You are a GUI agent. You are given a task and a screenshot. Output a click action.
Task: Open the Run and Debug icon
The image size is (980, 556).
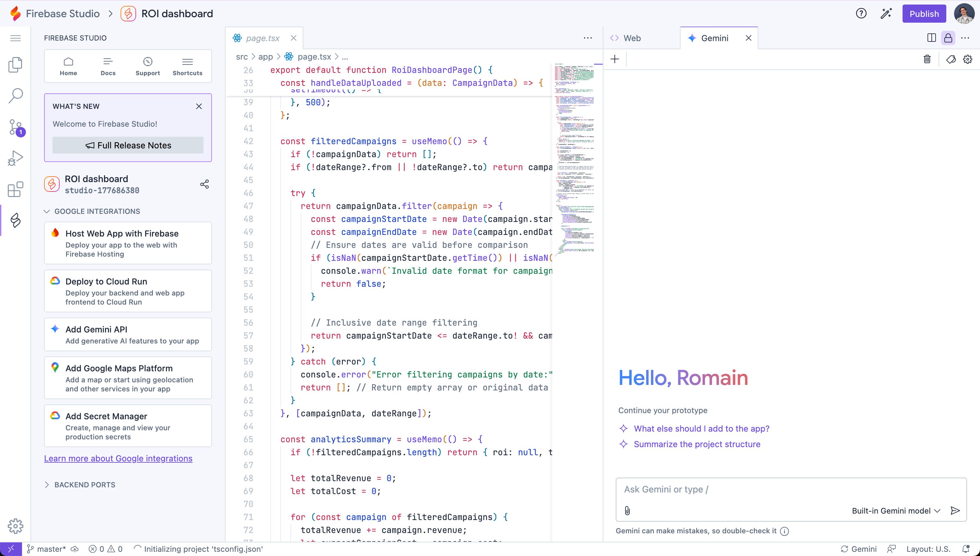[x=15, y=158]
